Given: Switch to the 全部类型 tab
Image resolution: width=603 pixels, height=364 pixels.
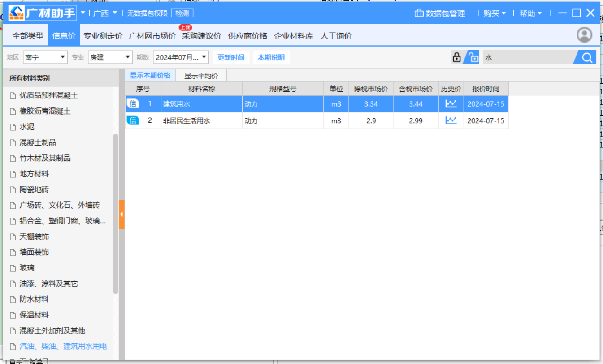Looking at the screenshot, I should coord(28,36).
